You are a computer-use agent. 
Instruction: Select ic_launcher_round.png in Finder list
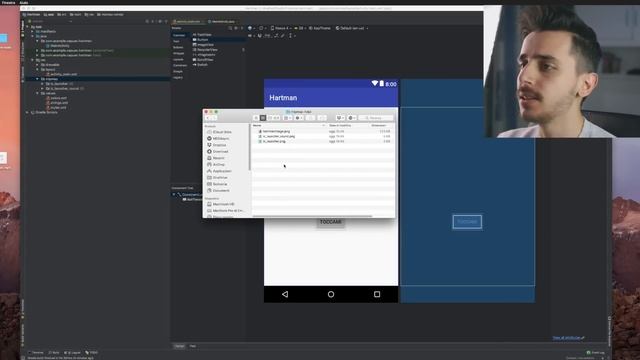276,136
